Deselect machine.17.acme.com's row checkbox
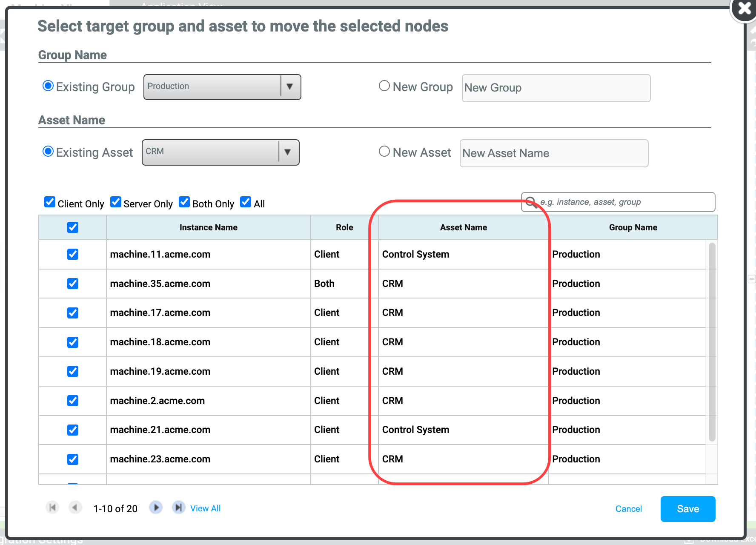Viewport: 756px width, 545px height. (72, 313)
